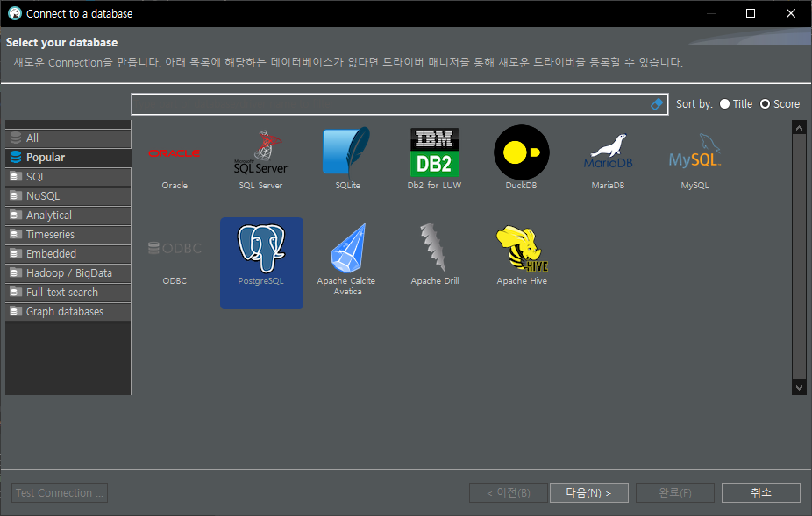
Task: Click the 완료(F) finish button
Action: (675, 492)
